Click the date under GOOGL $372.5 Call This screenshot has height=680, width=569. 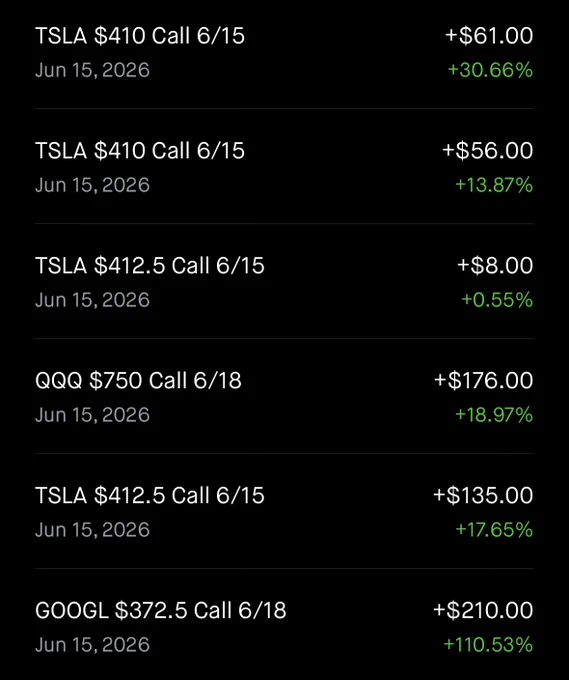coord(92,645)
